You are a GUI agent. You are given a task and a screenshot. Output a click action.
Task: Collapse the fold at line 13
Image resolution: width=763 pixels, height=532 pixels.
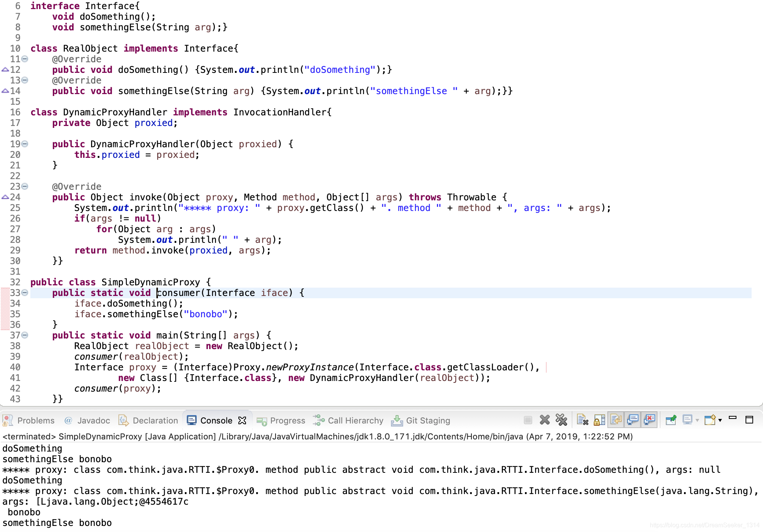tap(25, 80)
